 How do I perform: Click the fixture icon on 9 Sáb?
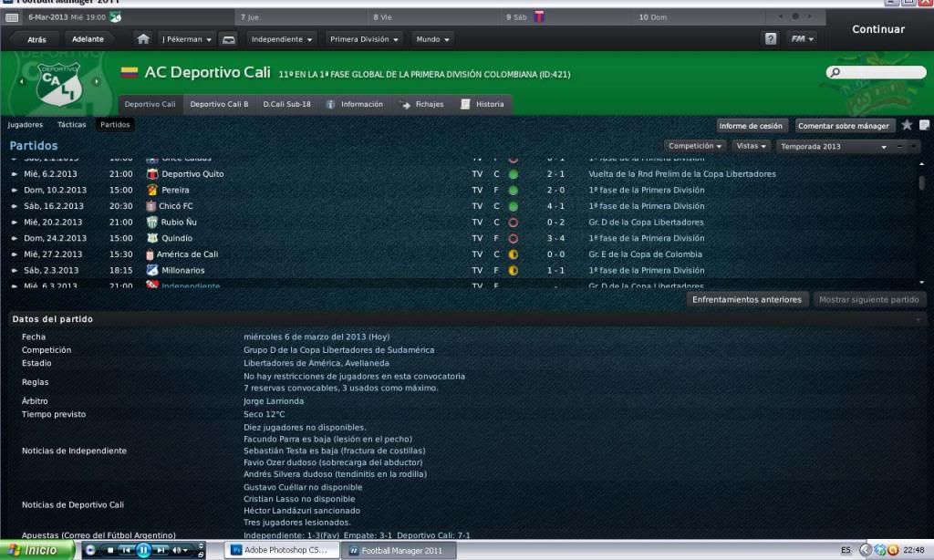[539, 16]
